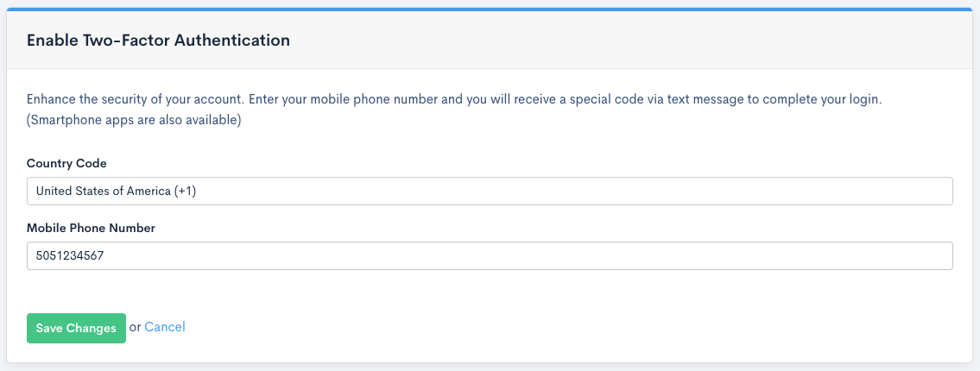
Task: Click the Smartphone apps are also available note
Action: [x=134, y=120]
